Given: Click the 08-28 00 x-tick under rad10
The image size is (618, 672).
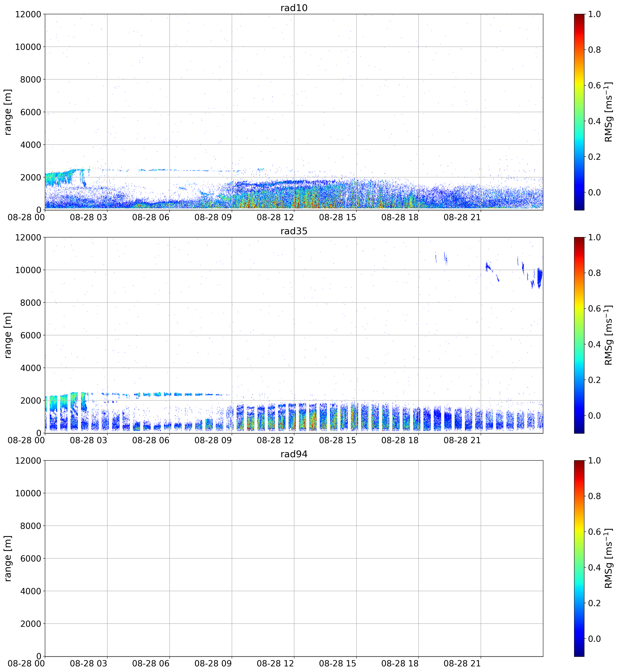Looking at the screenshot, I should [26, 217].
